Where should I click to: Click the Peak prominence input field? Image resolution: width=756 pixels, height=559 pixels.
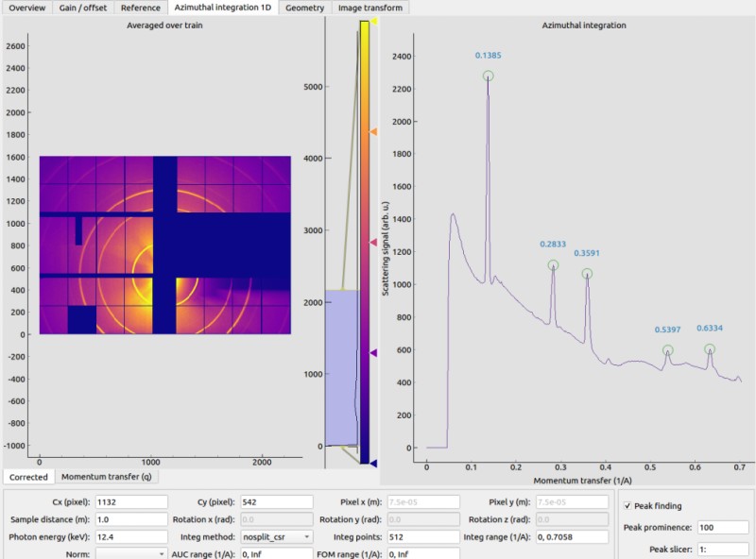[x=723, y=528]
